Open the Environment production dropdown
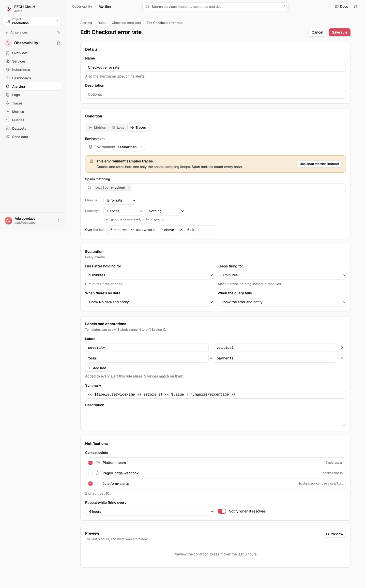The width and height of the screenshot is (366, 588). point(115,147)
